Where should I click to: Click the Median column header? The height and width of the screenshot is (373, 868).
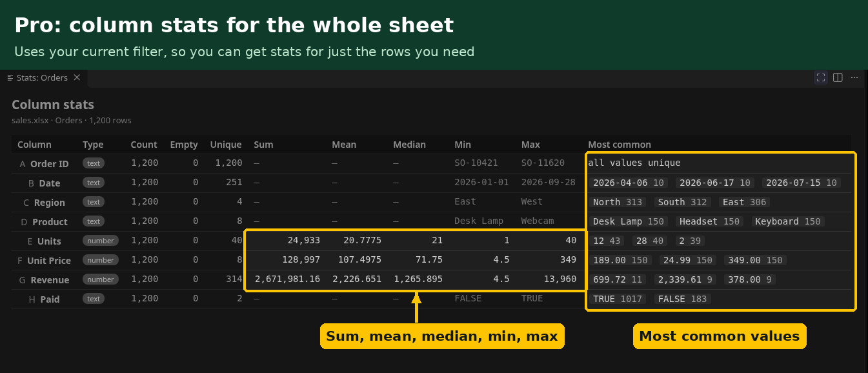tap(409, 145)
